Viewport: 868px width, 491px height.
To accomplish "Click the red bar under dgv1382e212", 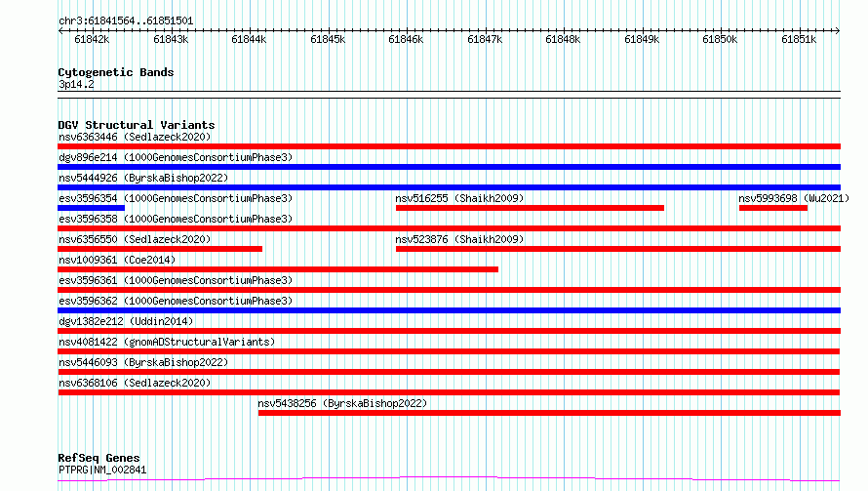I will [x=449, y=331].
